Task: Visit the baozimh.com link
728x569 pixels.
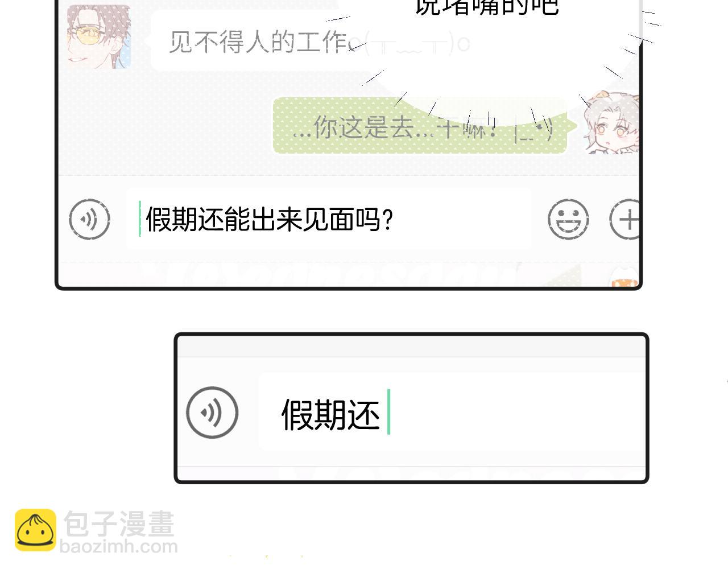Action: pos(118,547)
